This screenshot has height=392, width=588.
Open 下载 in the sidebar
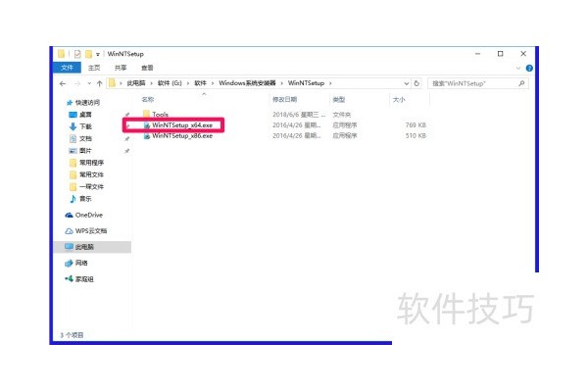point(80,126)
